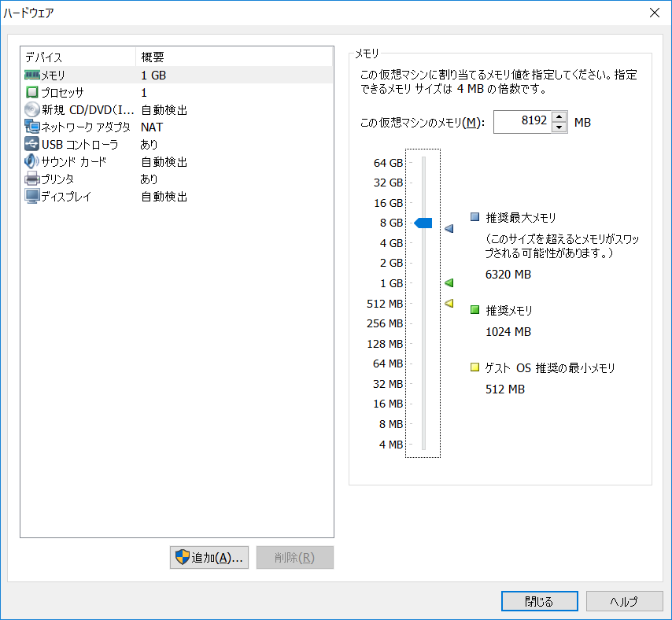Click the blue memory slider handle
Viewport: 672px width, 620px height.
[x=423, y=223]
